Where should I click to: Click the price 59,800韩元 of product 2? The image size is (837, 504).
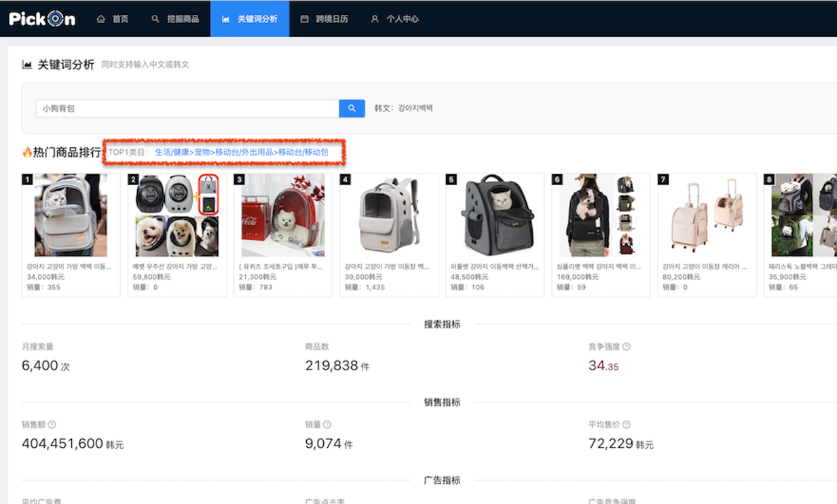[151, 277]
